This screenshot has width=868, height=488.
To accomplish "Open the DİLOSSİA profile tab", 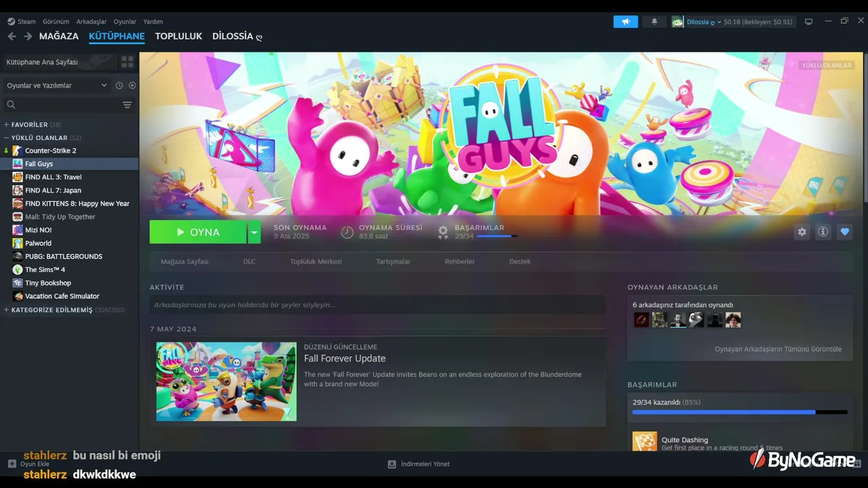I will click(237, 37).
